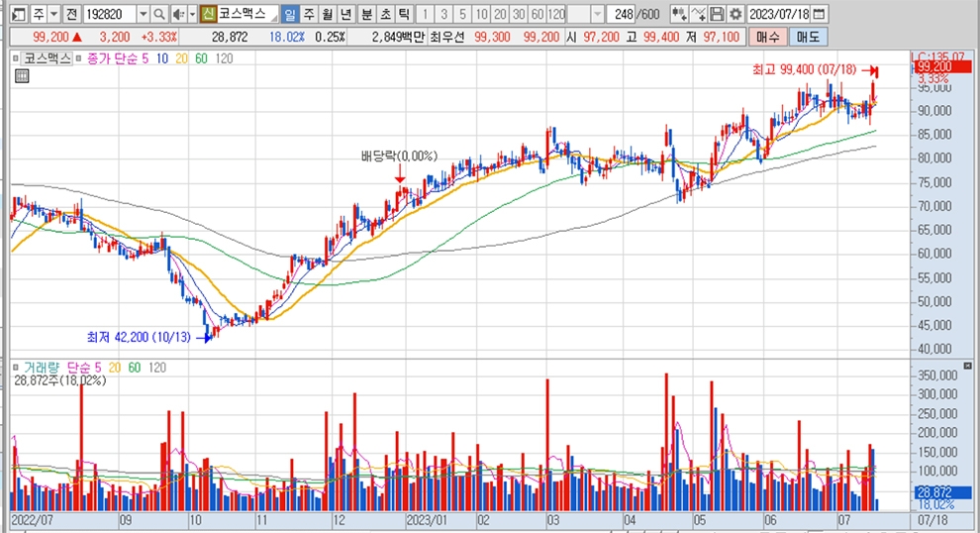Open the calendar date picker icon
Screen dimensions: 980x533
tap(818, 15)
